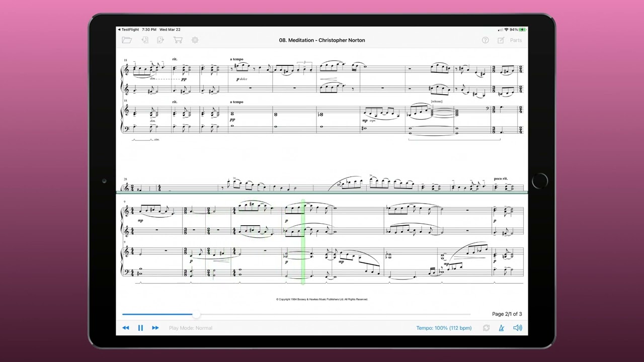
Task: Tap the battery indicator in status bar
Action: tap(522, 30)
